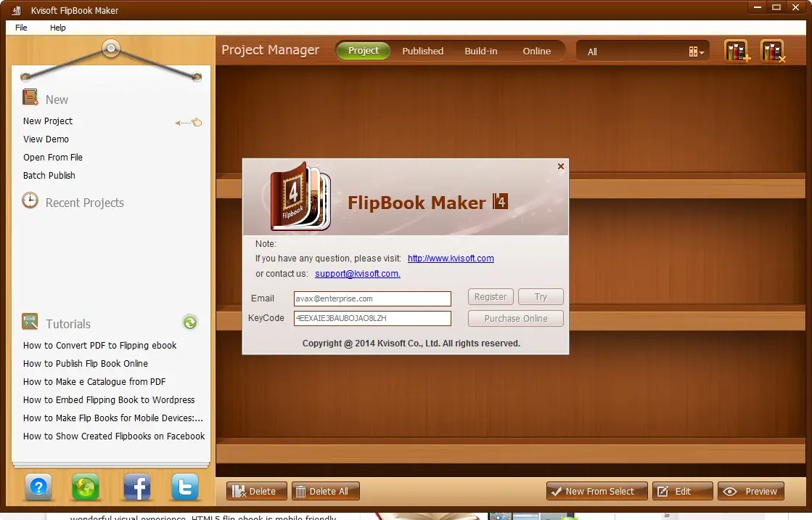The width and height of the screenshot is (812, 520).
Task: Switch to the Online tab
Action: pos(536,51)
